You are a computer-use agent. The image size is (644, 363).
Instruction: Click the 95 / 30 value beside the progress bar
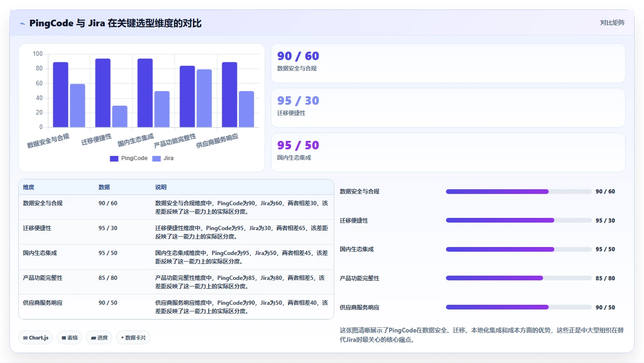[606, 221]
